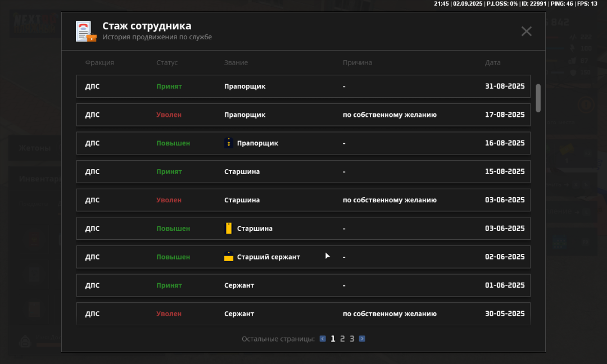Click the Причина column header
The width and height of the screenshot is (607, 364).
pos(357,63)
